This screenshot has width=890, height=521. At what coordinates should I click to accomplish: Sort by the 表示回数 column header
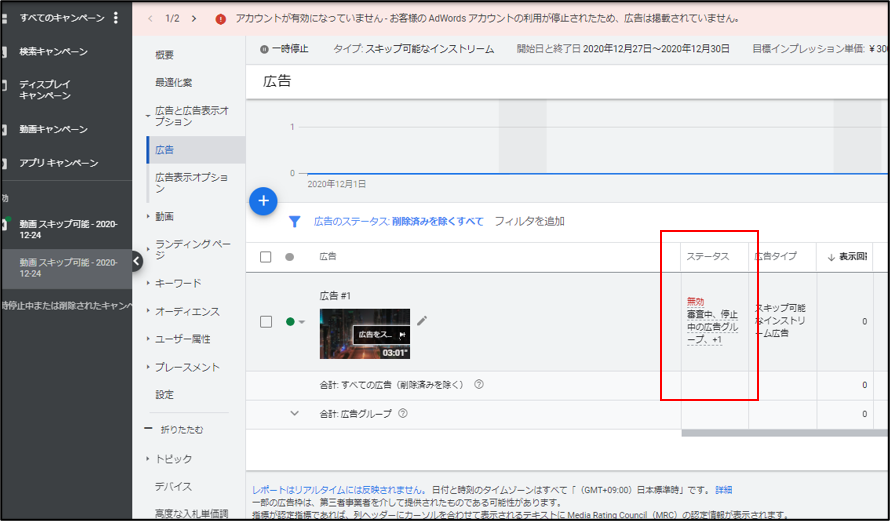[847, 257]
